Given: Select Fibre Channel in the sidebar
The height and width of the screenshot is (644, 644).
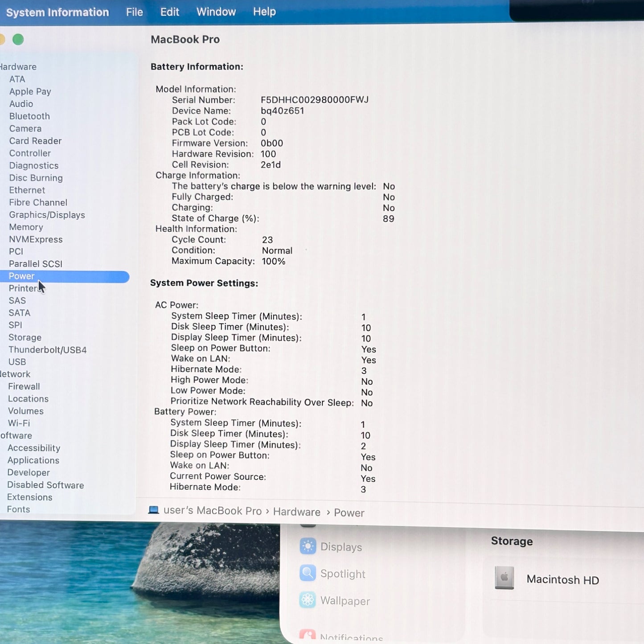Looking at the screenshot, I should tap(38, 202).
